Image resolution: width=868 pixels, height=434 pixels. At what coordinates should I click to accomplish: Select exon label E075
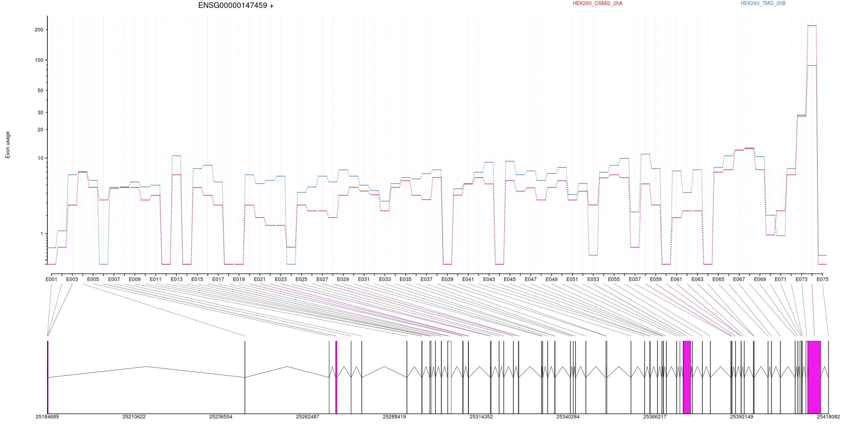click(x=822, y=279)
